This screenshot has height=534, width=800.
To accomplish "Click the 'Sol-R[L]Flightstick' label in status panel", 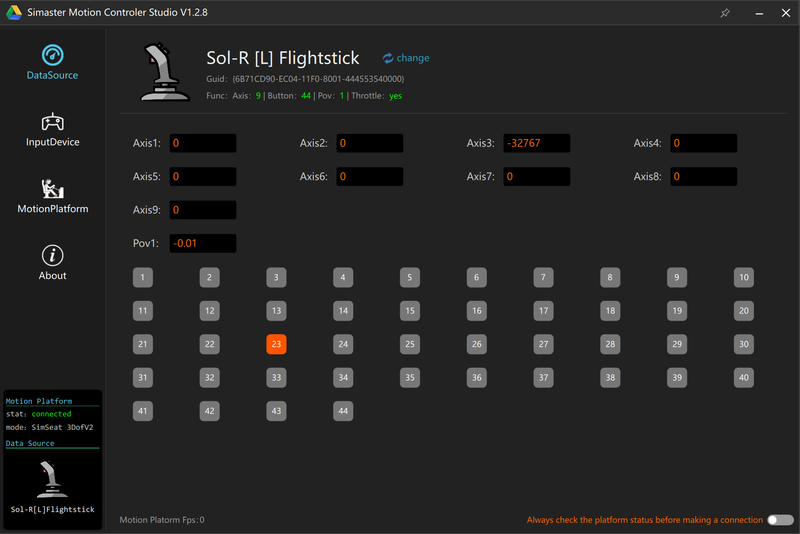I will pos(53,510).
